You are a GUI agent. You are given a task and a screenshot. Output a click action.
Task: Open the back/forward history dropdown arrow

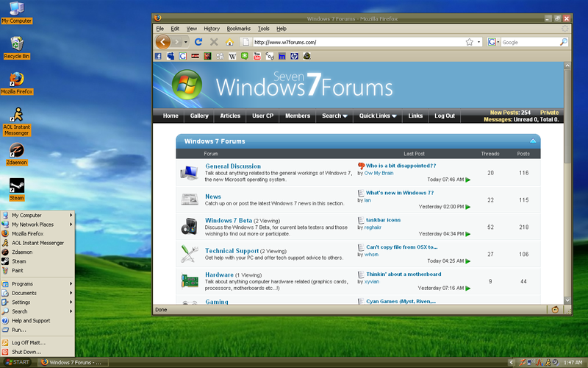[x=186, y=42]
